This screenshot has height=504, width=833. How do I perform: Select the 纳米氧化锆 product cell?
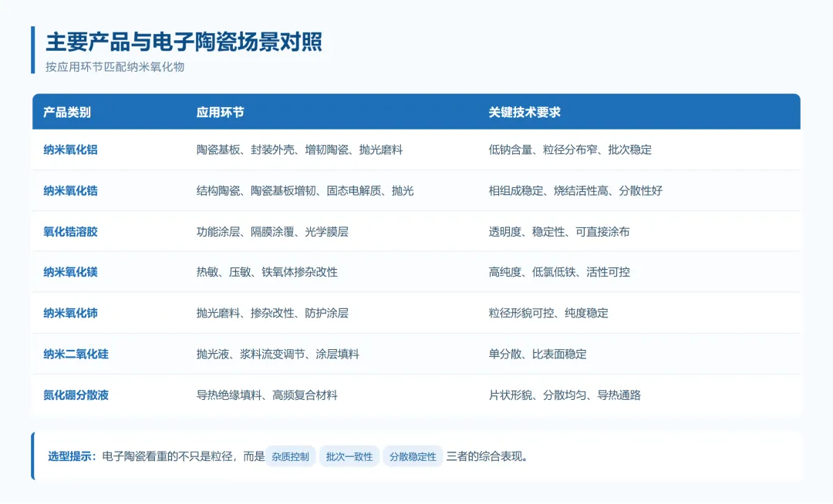pos(70,190)
